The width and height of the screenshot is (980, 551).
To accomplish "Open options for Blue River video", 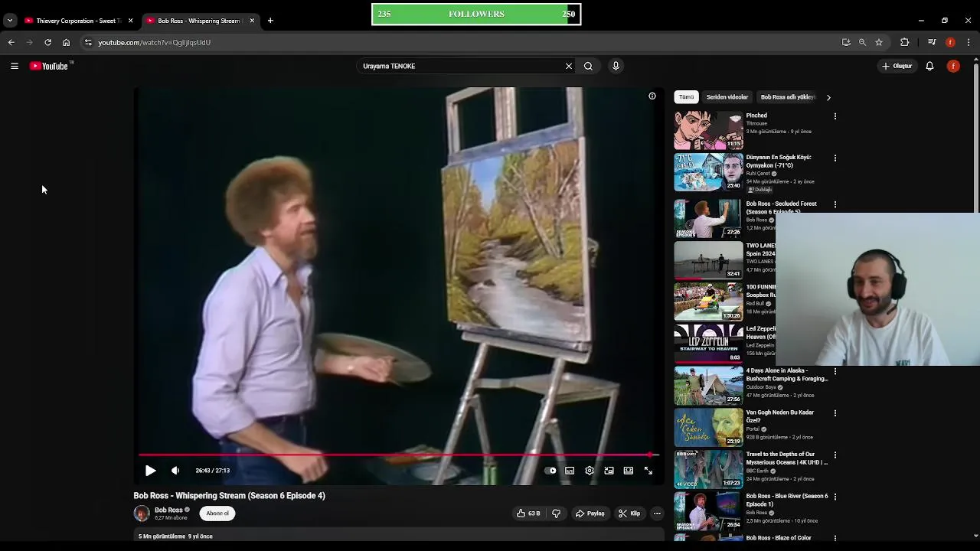I will (x=835, y=497).
